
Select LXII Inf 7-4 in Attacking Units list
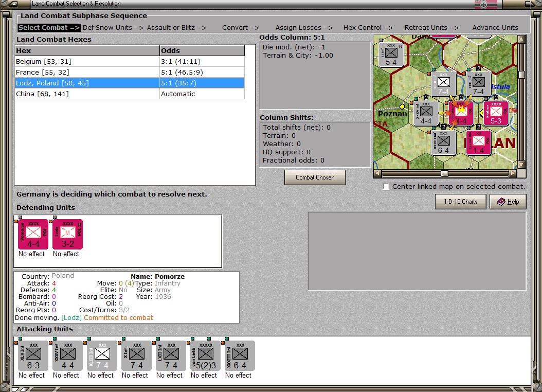click(171, 356)
